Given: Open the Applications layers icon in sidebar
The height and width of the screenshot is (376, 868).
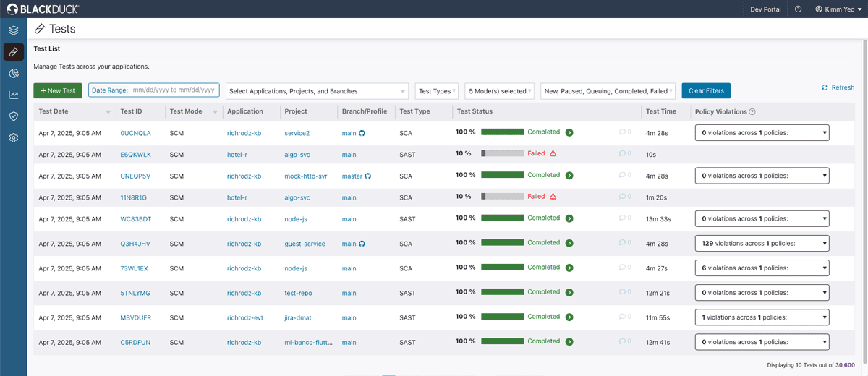Looking at the screenshot, I should coord(13,30).
